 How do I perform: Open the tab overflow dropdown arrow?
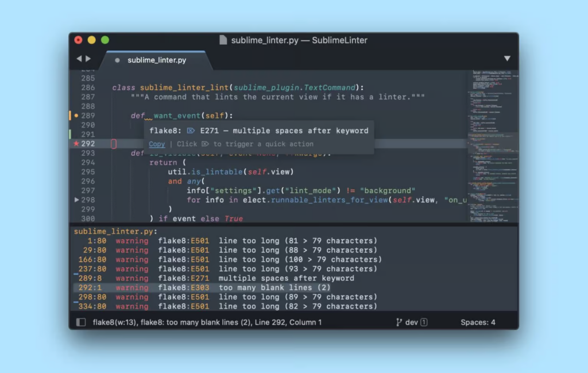(x=507, y=58)
